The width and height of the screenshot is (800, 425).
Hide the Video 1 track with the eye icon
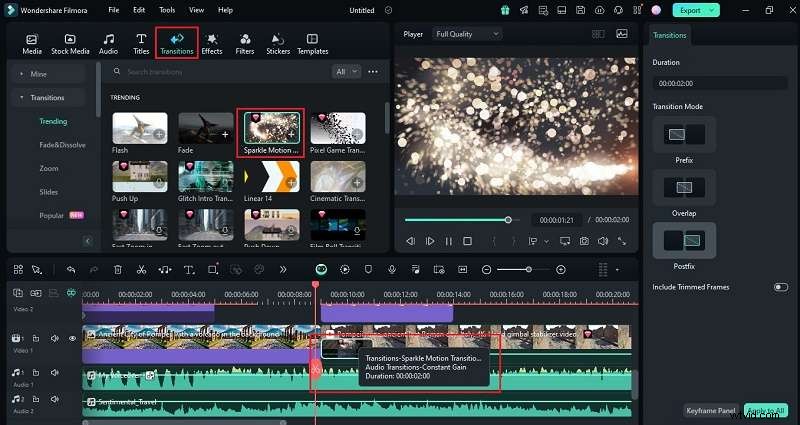click(x=72, y=338)
